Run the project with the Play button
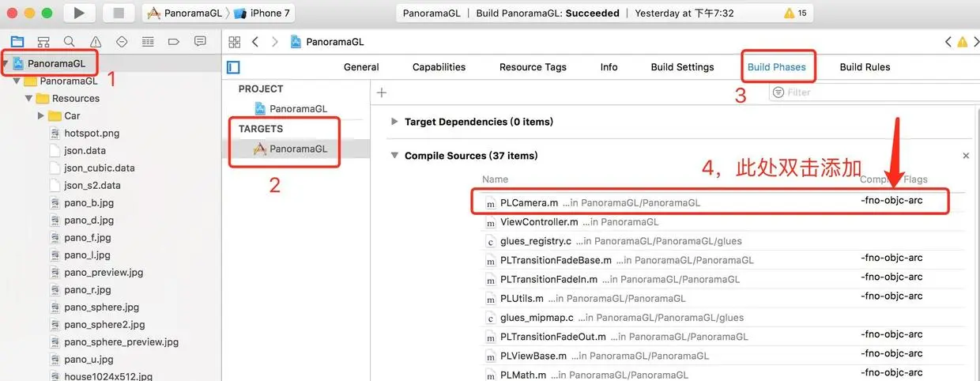The image size is (980, 381). pyautogui.click(x=79, y=13)
